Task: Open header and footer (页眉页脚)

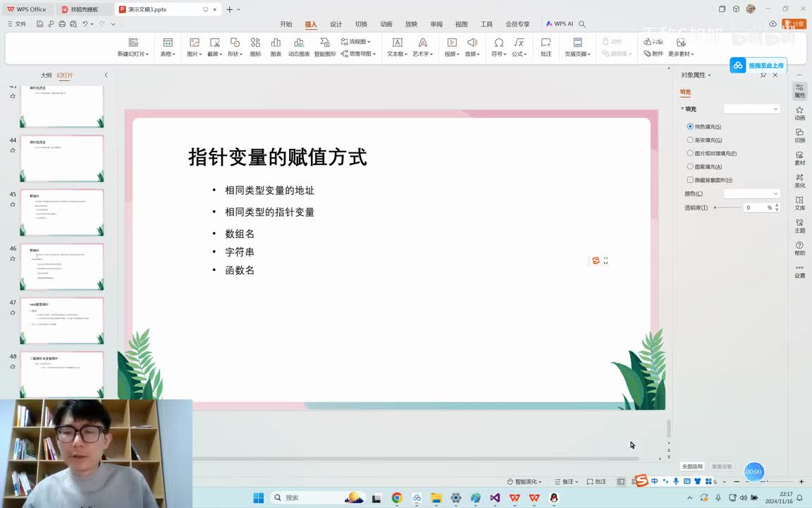Action: tap(577, 47)
